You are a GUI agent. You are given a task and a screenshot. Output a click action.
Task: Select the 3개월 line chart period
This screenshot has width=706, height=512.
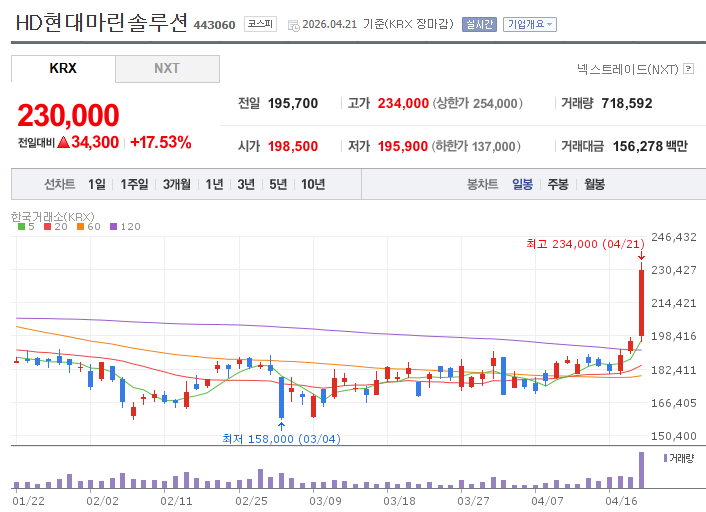(176, 184)
